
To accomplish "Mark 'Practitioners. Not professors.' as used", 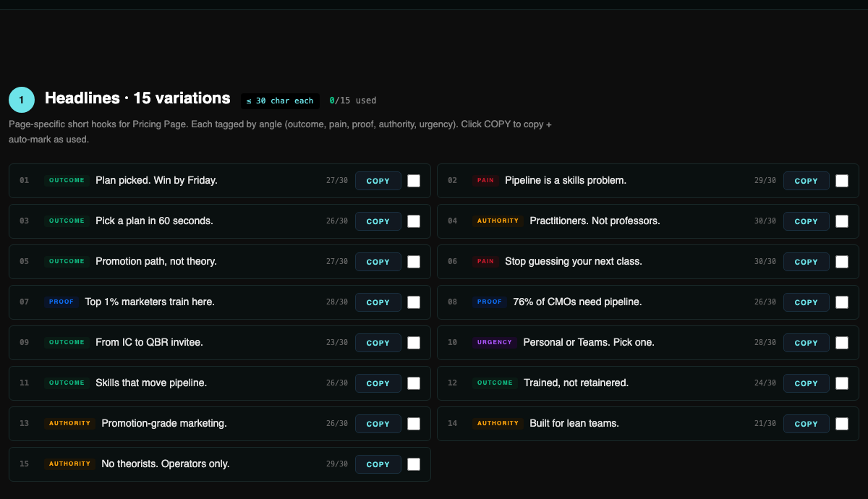I will tap(842, 221).
